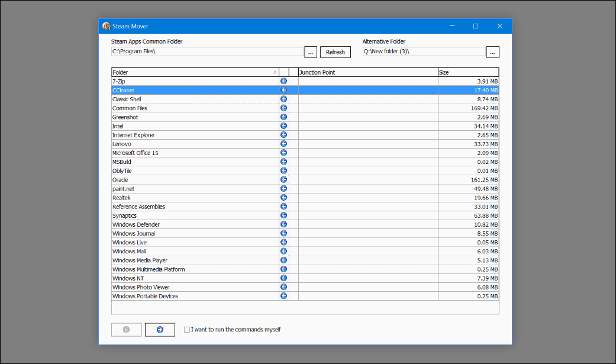This screenshot has width=616, height=364.
Task: Click the arrow icon beside paint.net
Action: [x=283, y=189]
